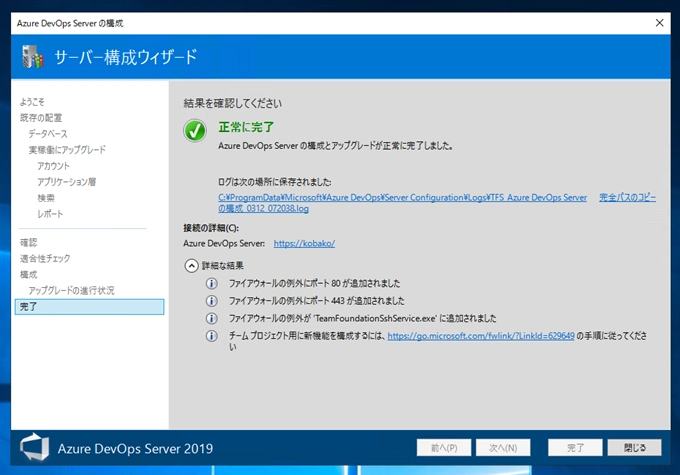Image resolution: width=680 pixels, height=475 pixels.
Task: Click info icon beside port 443 message
Action: click(x=211, y=301)
